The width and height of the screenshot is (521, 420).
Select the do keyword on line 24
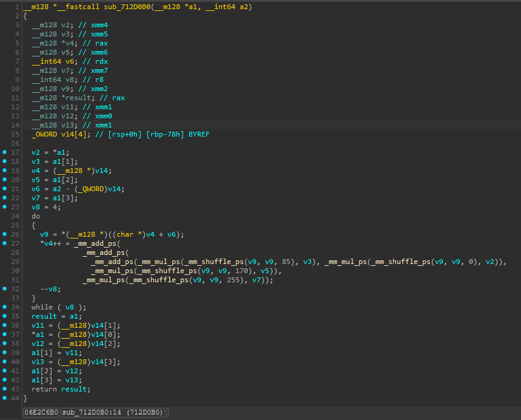pyautogui.click(x=36, y=216)
